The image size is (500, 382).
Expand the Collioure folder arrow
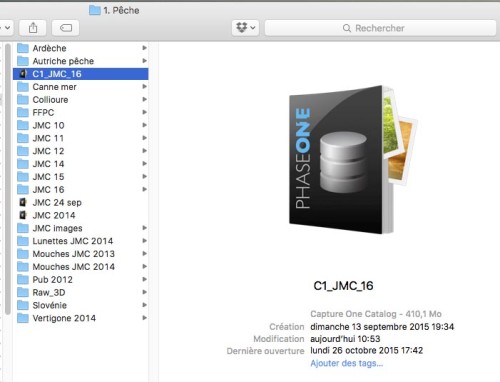tap(144, 99)
